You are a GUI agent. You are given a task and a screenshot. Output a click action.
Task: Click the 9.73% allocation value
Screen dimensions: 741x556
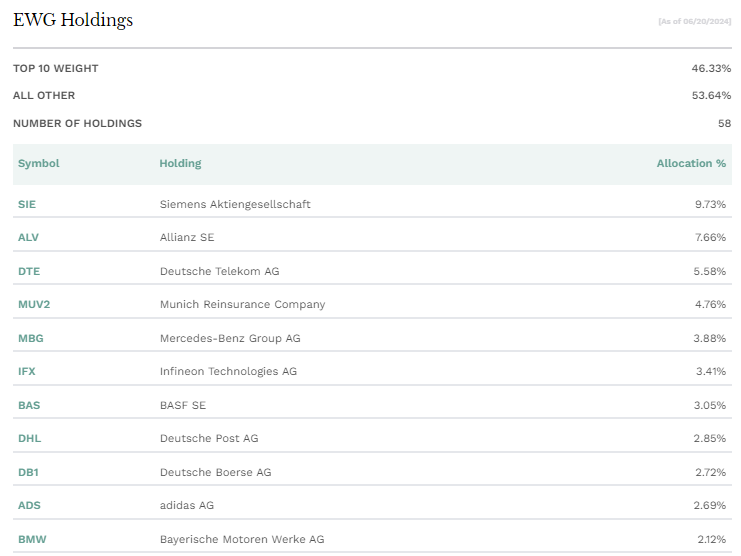tap(710, 204)
